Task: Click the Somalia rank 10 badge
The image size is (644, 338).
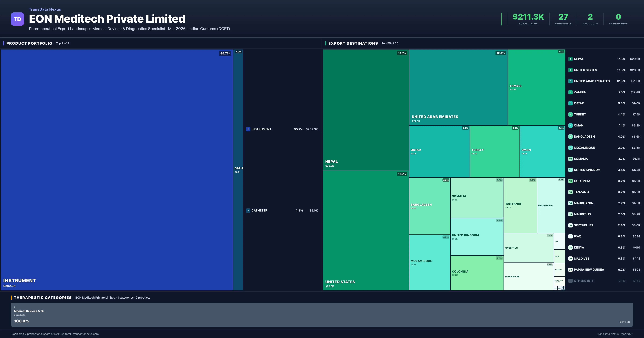Action: point(570,159)
